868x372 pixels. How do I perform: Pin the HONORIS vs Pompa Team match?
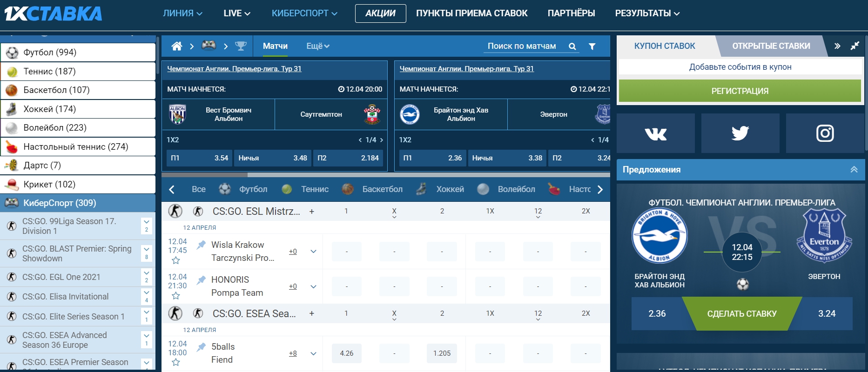click(x=201, y=280)
